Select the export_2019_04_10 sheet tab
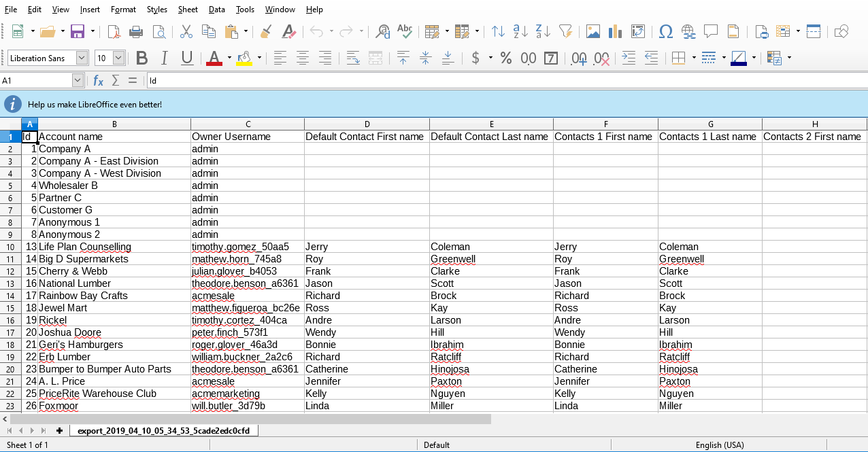Image resolution: width=868 pixels, height=452 pixels. click(163, 431)
